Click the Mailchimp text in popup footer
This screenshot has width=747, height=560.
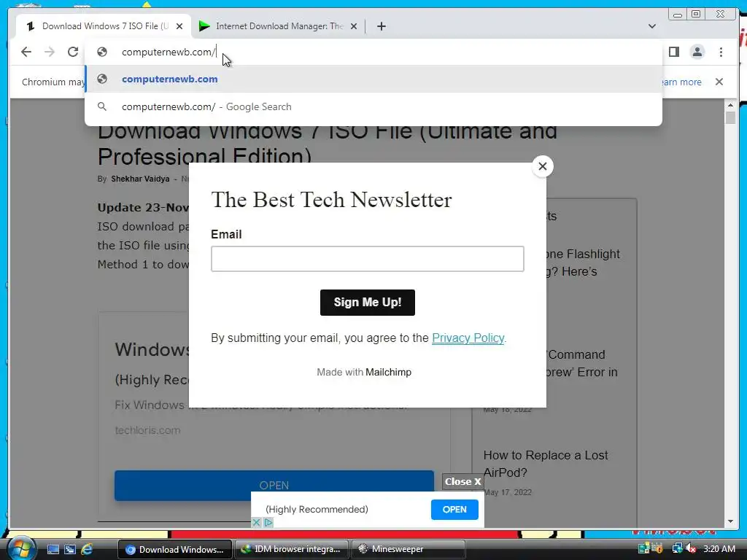pyautogui.click(x=388, y=372)
